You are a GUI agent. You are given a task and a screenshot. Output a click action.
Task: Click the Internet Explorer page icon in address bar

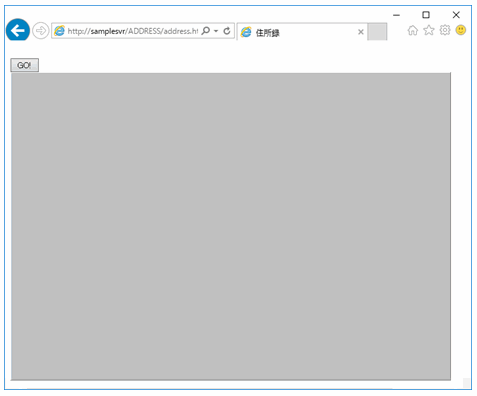coord(59,31)
